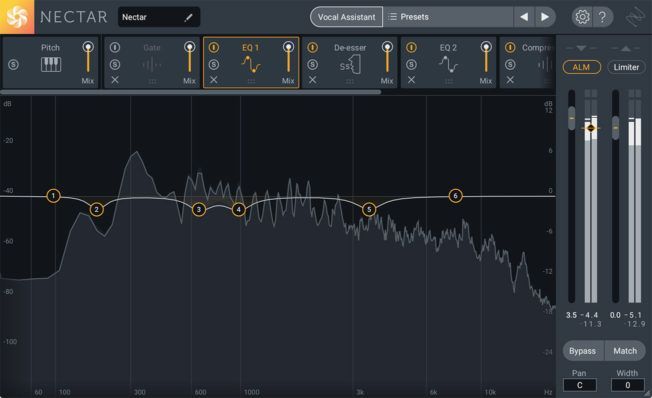
Task: Open help question mark icon
Action: [602, 17]
